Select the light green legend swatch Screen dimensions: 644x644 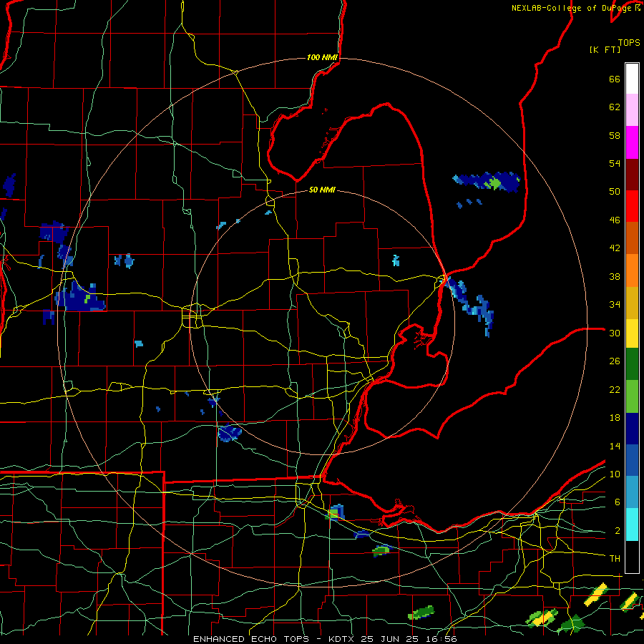pos(632,396)
